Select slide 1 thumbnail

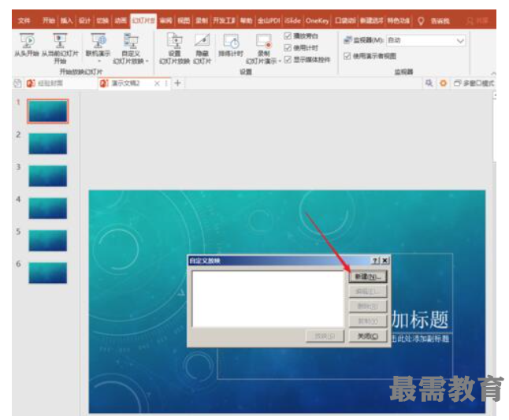coord(48,111)
